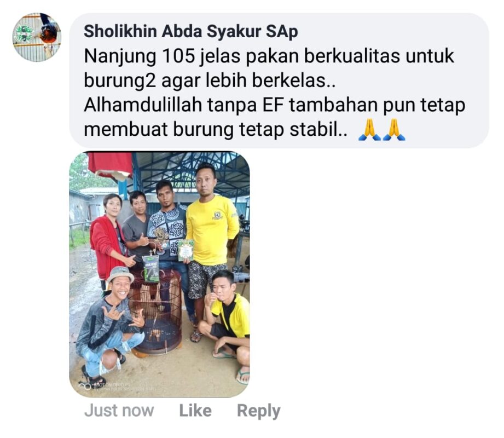Click the second praying hands emoji
Viewport: 504px width, 438px height.
[x=394, y=130]
